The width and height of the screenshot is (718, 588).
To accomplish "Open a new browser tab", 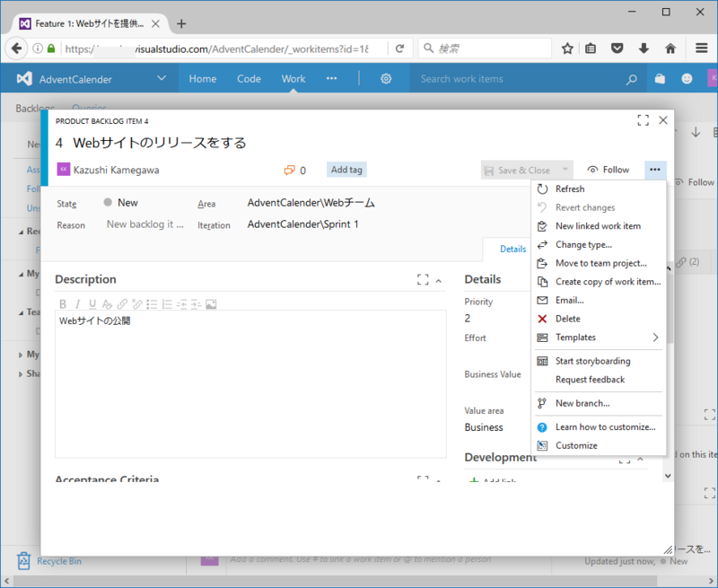I will coord(181,24).
